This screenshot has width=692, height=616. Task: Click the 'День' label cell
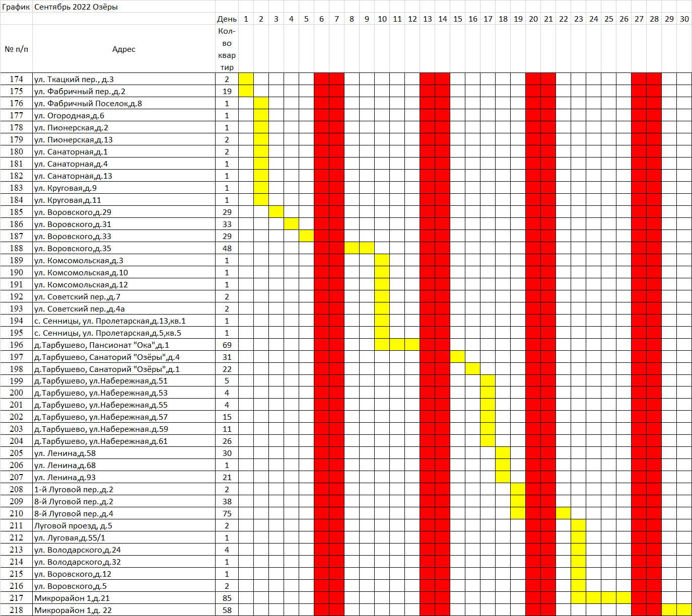pyautogui.click(x=227, y=19)
